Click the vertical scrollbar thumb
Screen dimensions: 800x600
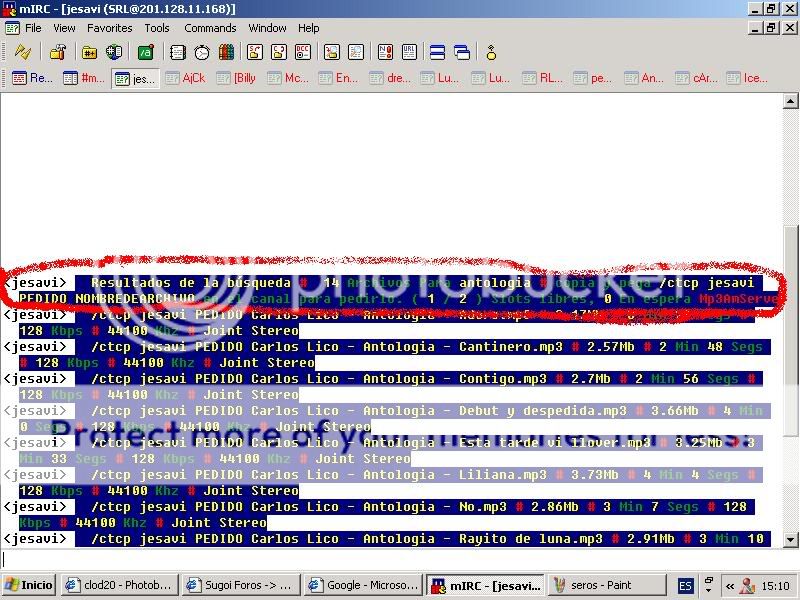click(790, 331)
